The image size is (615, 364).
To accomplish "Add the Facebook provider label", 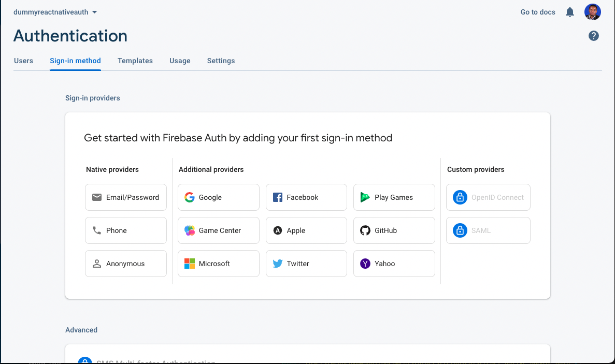I will pyautogui.click(x=303, y=197).
